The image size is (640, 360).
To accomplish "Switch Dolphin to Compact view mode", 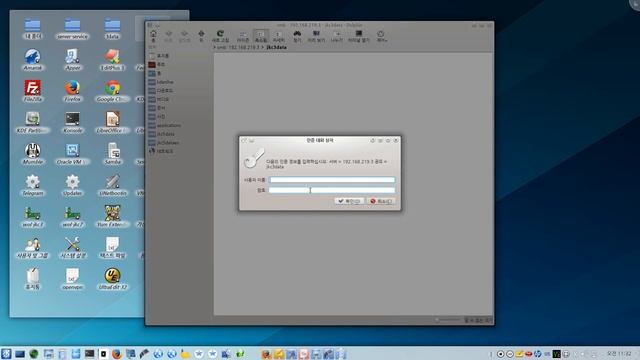I will point(261,36).
